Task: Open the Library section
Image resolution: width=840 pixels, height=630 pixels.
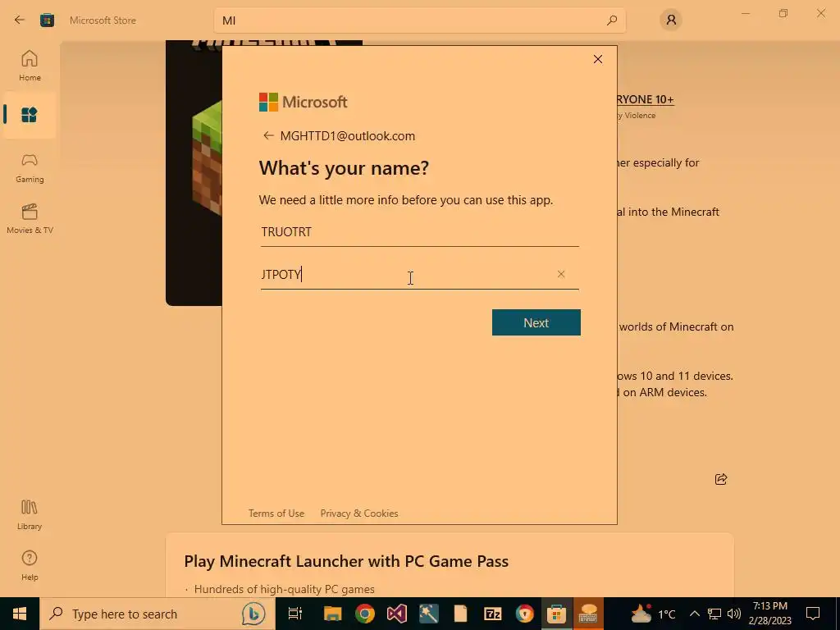Action: tap(30, 515)
